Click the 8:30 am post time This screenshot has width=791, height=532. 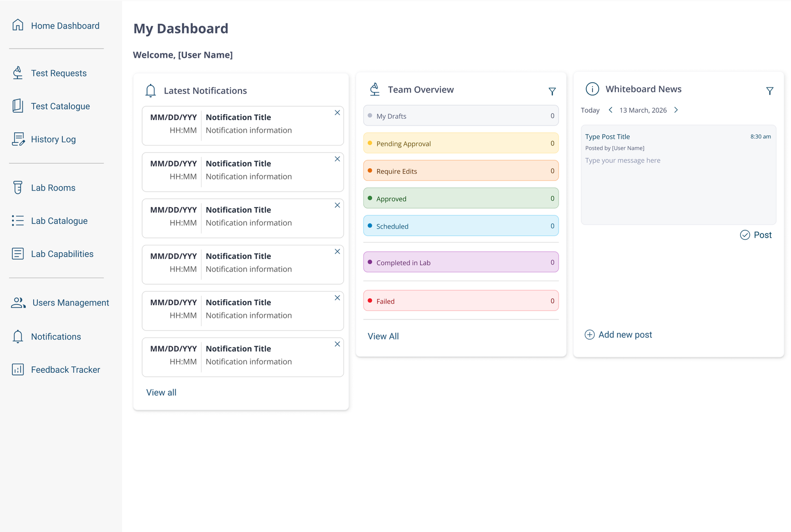(761, 136)
